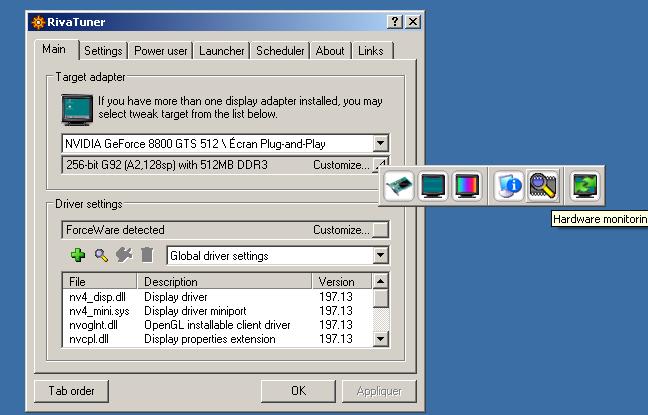Click the target adapter monitor image
Viewport: 648px width, 415px height.
[x=77, y=110]
